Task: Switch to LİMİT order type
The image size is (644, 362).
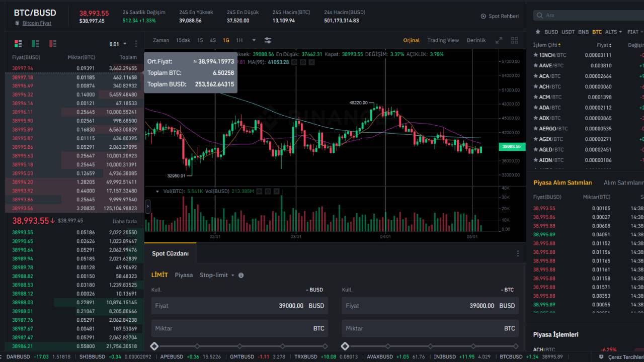Action: 159,275
